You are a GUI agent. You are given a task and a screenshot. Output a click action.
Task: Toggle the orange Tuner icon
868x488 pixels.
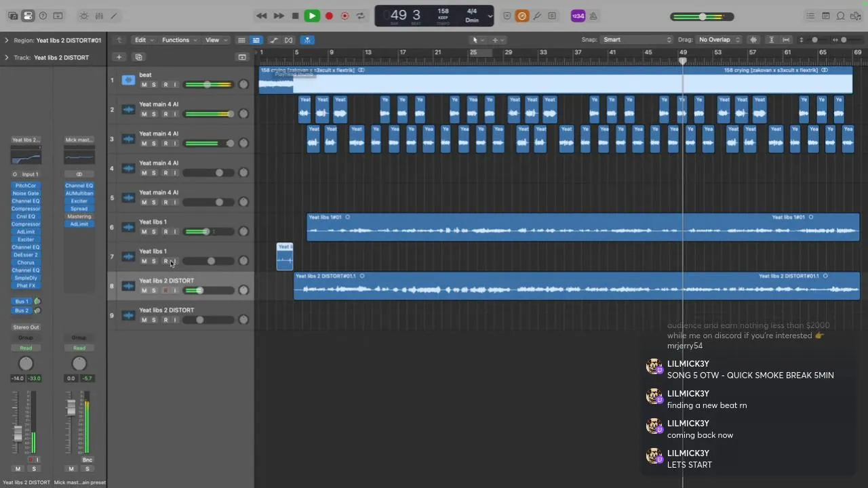pyautogui.click(x=521, y=16)
